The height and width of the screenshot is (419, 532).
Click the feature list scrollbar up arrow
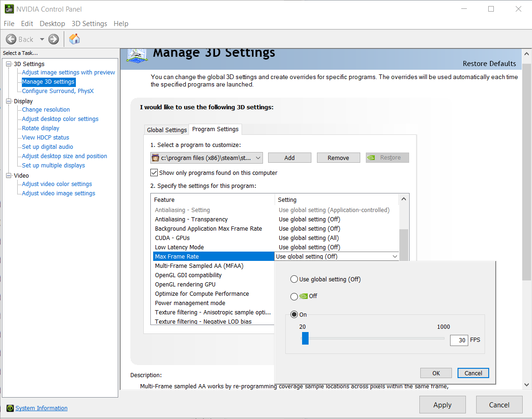(404, 199)
